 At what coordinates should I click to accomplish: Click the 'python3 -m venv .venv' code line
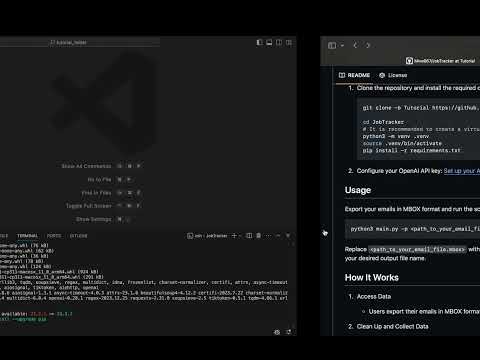click(x=396, y=136)
